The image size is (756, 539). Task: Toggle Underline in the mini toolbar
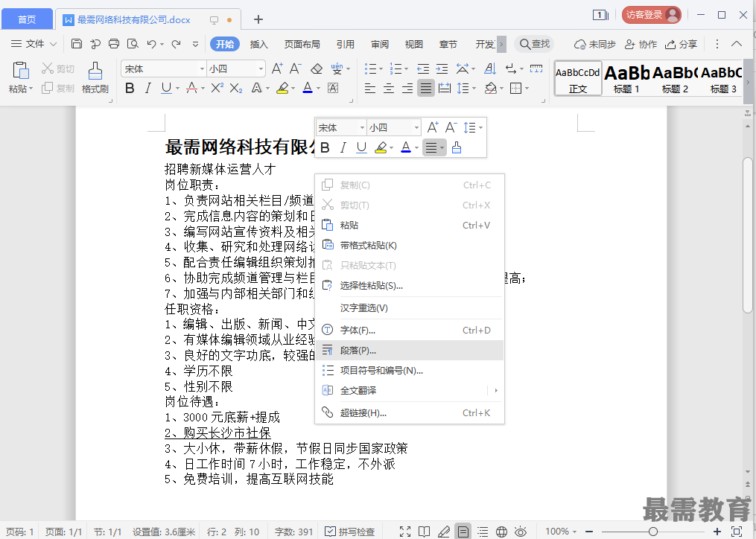361,147
